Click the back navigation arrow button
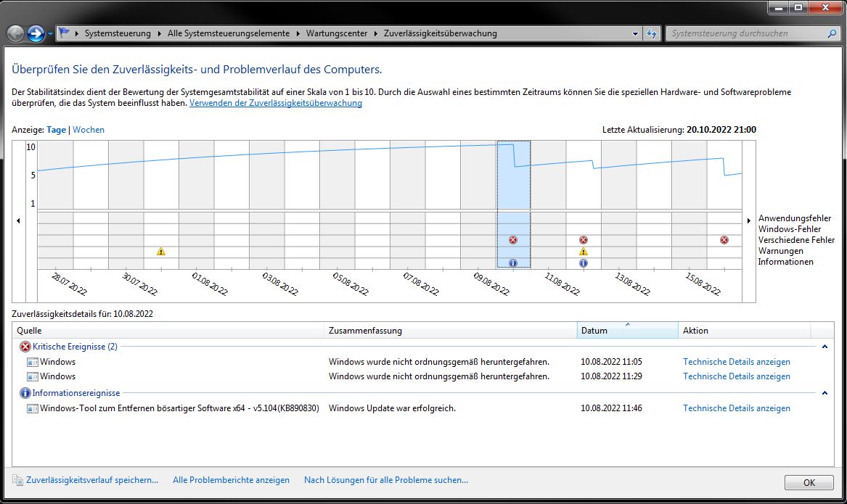The image size is (847, 504). pyautogui.click(x=16, y=33)
